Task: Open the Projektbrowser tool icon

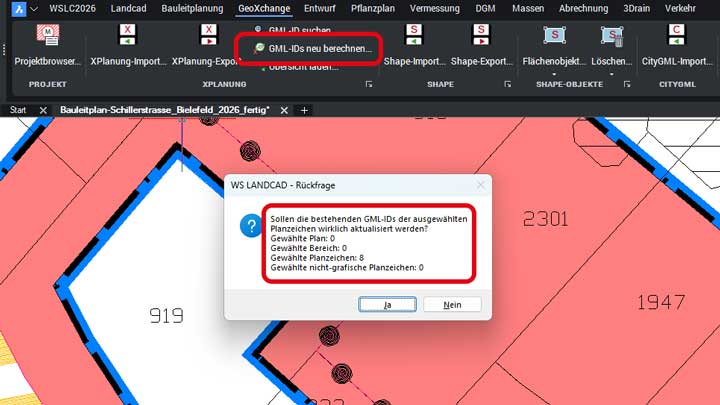Action: coord(48,35)
